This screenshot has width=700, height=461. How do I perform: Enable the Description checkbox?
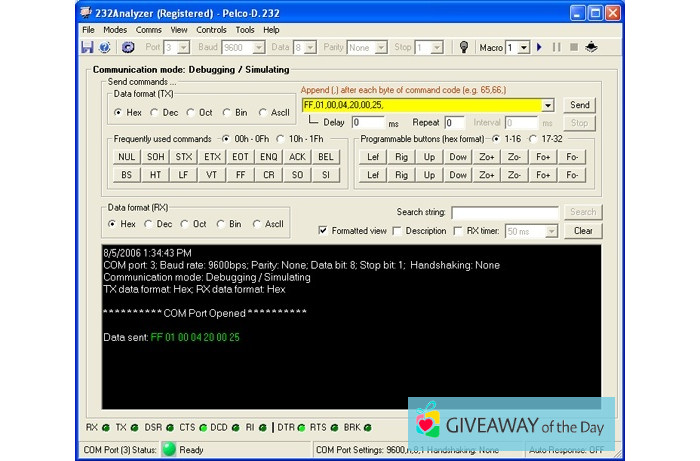point(399,231)
